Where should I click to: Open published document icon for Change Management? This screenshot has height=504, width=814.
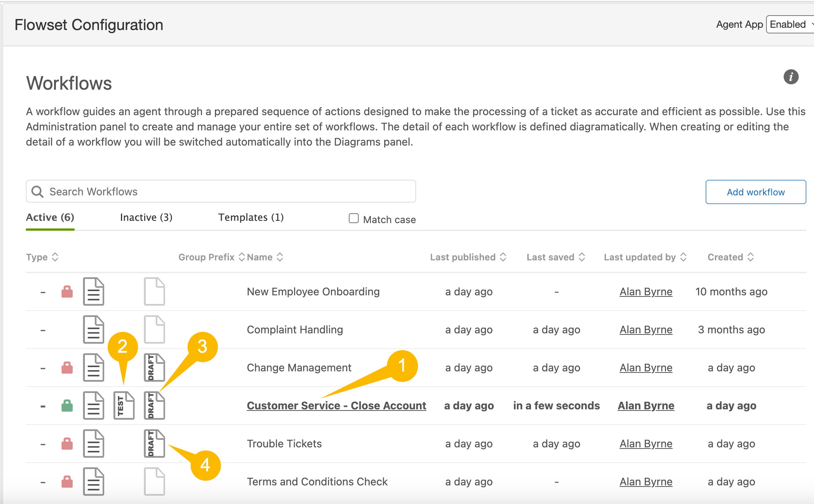pyautogui.click(x=94, y=368)
